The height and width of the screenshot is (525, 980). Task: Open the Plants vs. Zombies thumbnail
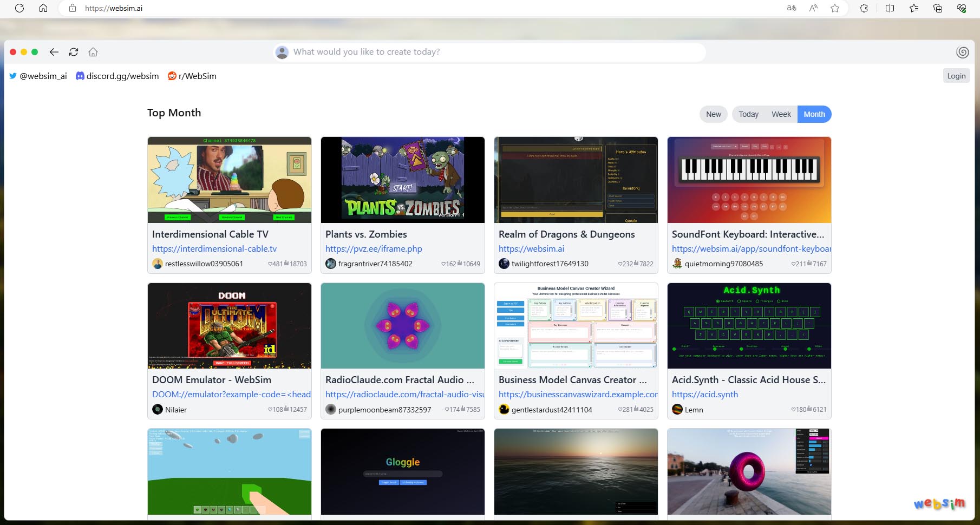coord(403,180)
